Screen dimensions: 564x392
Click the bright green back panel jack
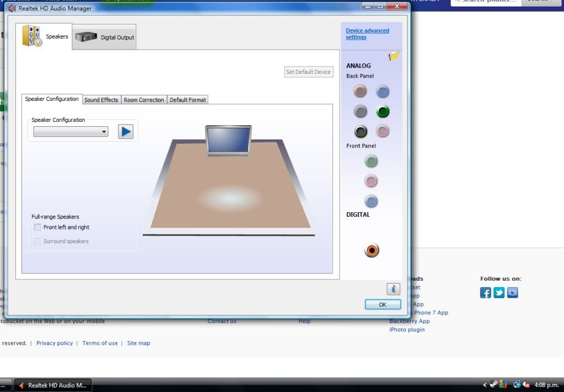(x=383, y=111)
